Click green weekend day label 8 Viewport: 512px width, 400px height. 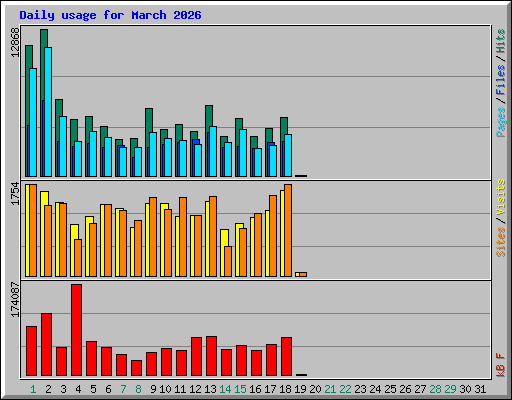click(x=138, y=389)
